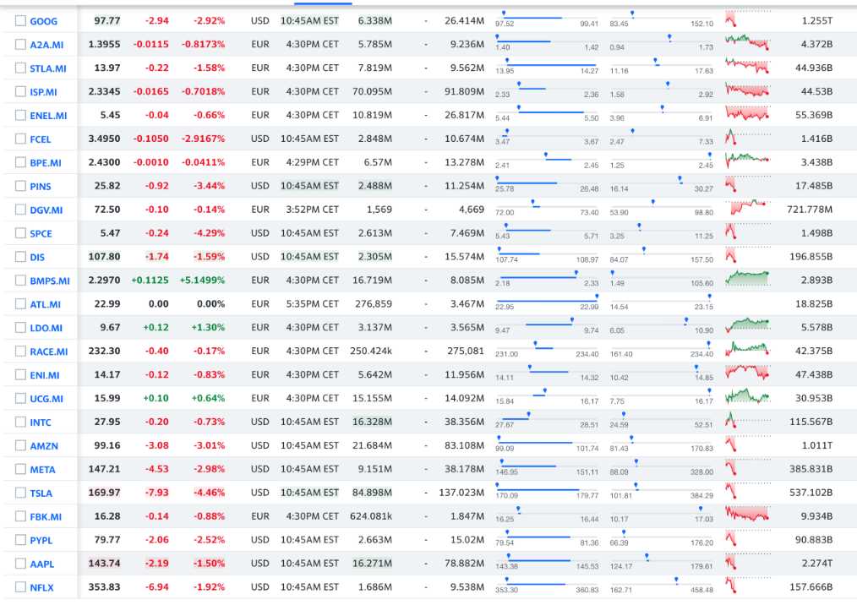
Task: Open the DIS ticker link
Action: pos(37,257)
